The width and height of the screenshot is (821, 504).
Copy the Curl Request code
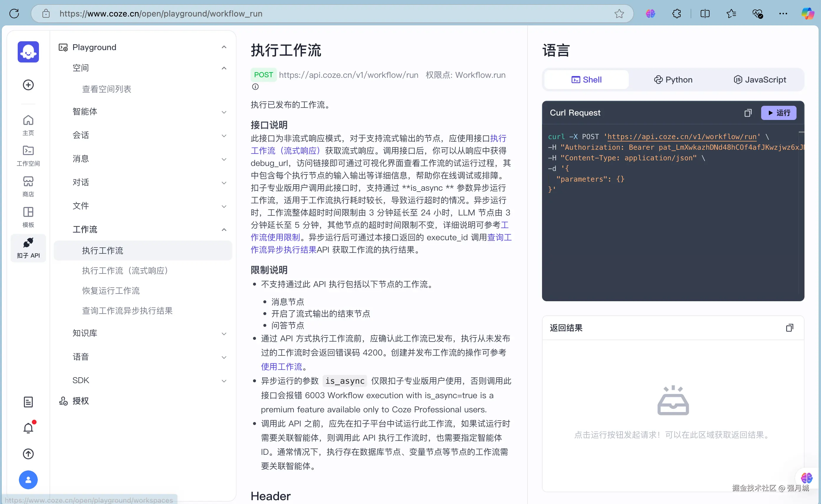pyautogui.click(x=748, y=113)
